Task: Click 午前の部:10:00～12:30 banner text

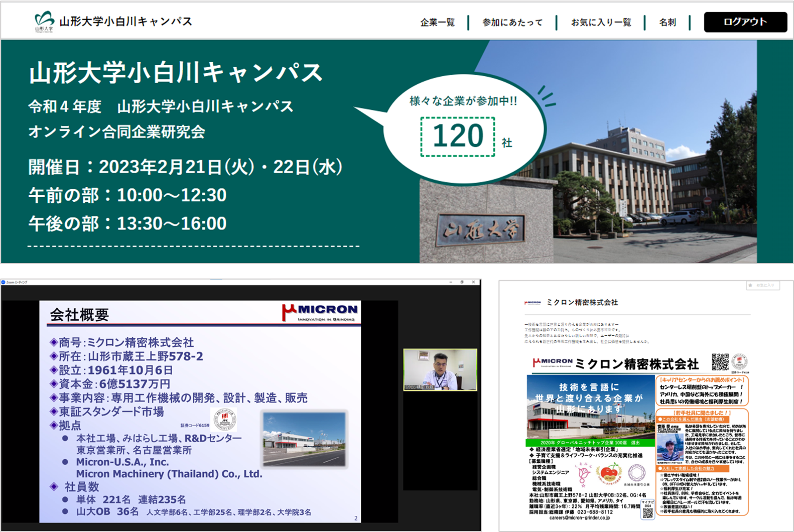Action: (127, 195)
